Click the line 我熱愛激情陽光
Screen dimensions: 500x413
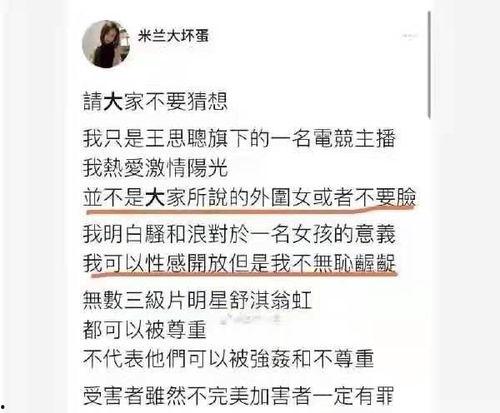point(155,168)
